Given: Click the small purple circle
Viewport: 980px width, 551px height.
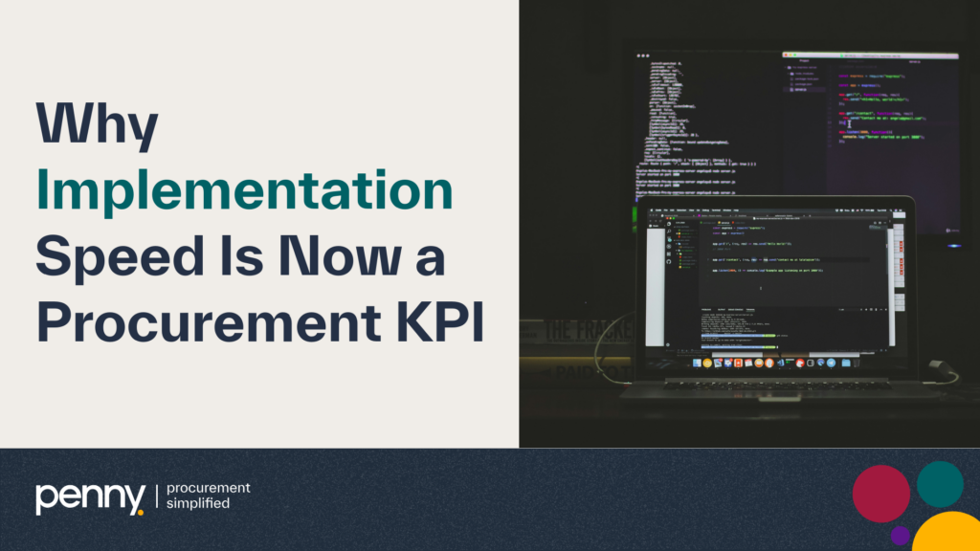Looking at the screenshot, I should click(900, 536).
